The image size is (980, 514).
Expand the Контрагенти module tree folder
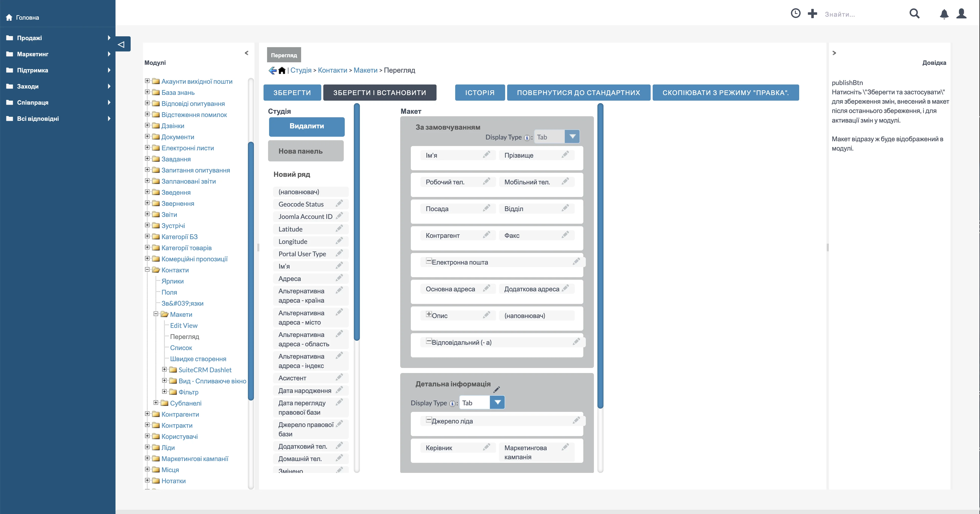pyautogui.click(x=147, y=414)
